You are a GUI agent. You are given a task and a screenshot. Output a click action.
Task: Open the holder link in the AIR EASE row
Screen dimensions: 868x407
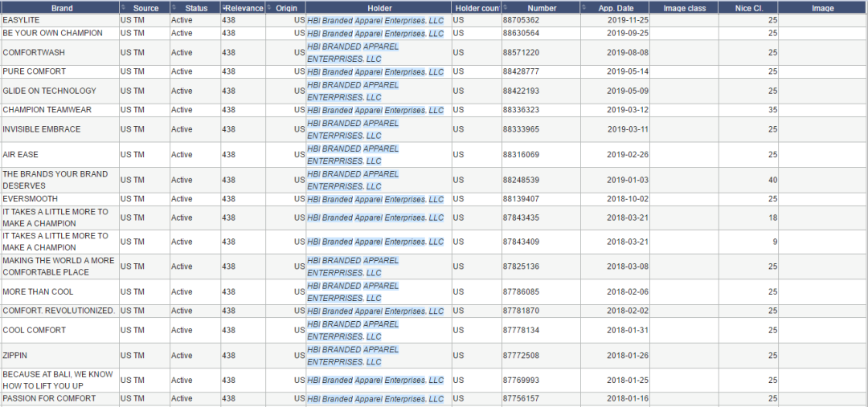[353, 155]
